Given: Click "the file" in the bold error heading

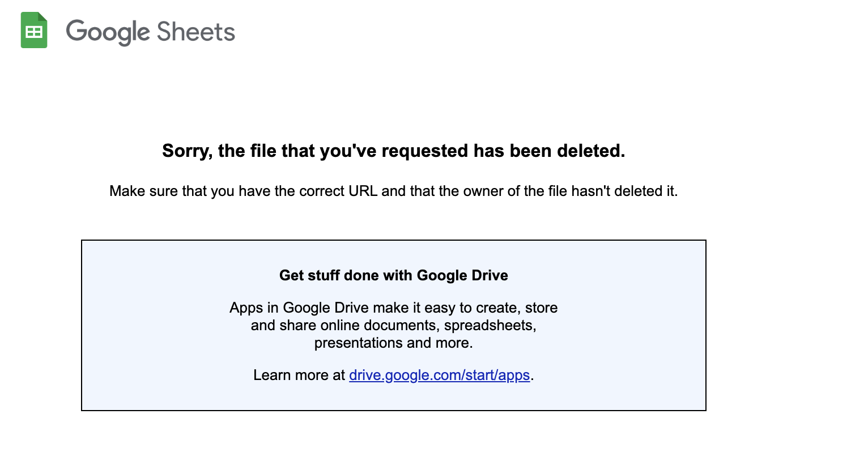Looking at the screenshot, I should pyautogui.click(x=248, y=151).
